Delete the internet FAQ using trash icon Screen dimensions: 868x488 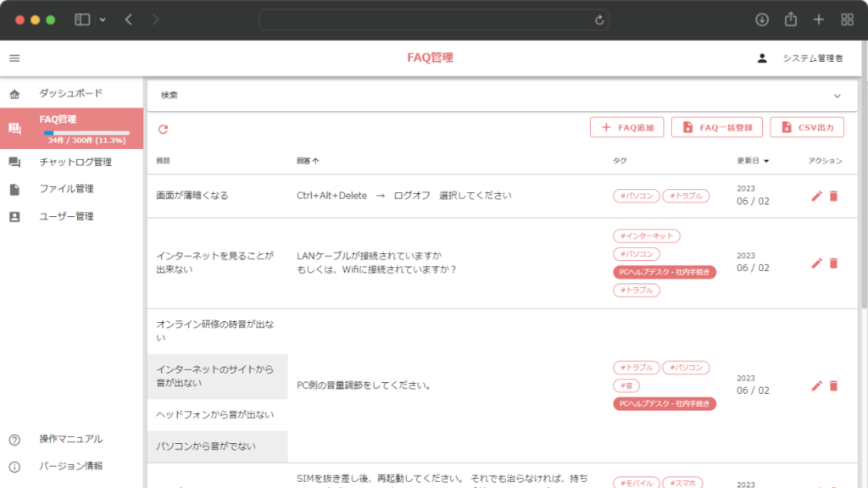[x=834, y=263]
